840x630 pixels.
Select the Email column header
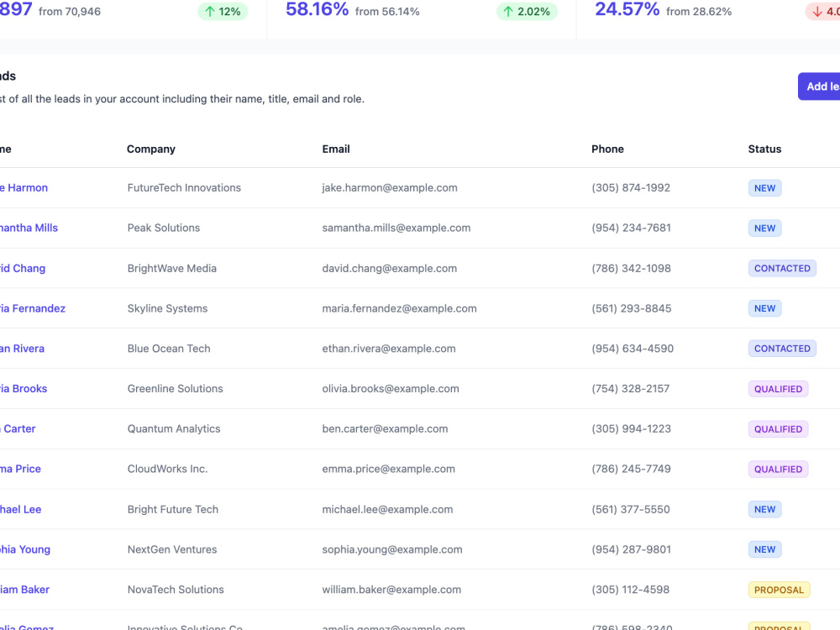point(336,149)
